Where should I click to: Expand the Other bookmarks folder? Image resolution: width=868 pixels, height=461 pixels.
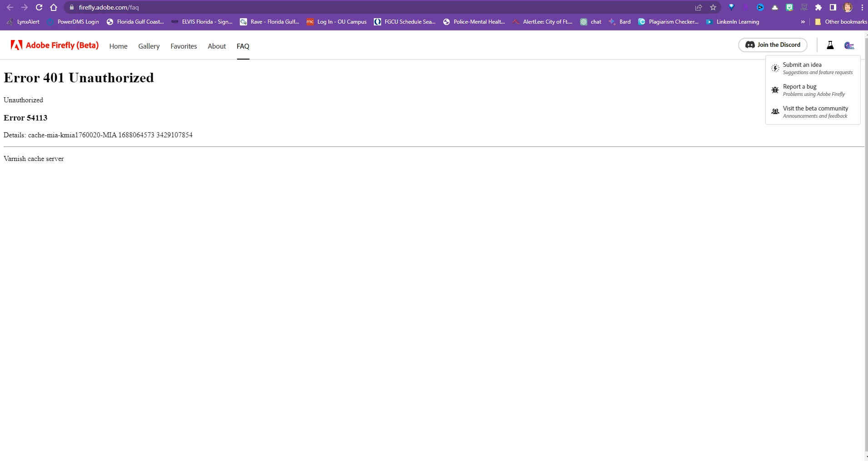841,22
